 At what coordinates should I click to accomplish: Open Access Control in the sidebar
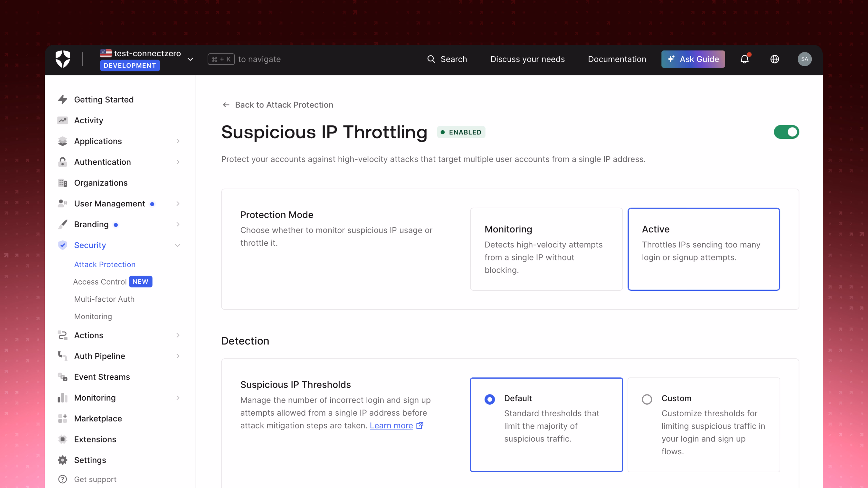click(100, 282)
